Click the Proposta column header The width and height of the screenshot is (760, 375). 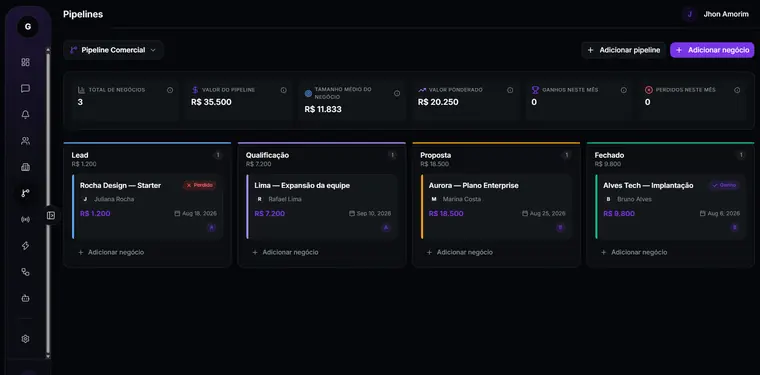point(435,155)
